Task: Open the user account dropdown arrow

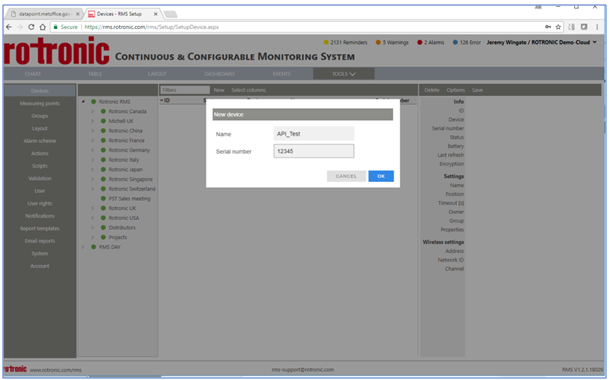Action: (x=594, y=42)
